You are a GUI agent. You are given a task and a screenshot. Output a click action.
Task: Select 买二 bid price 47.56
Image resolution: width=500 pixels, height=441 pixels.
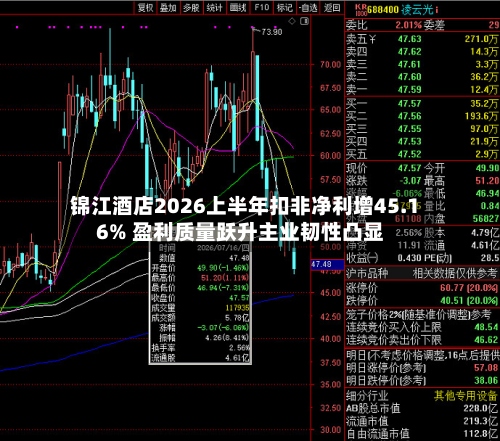410,116
